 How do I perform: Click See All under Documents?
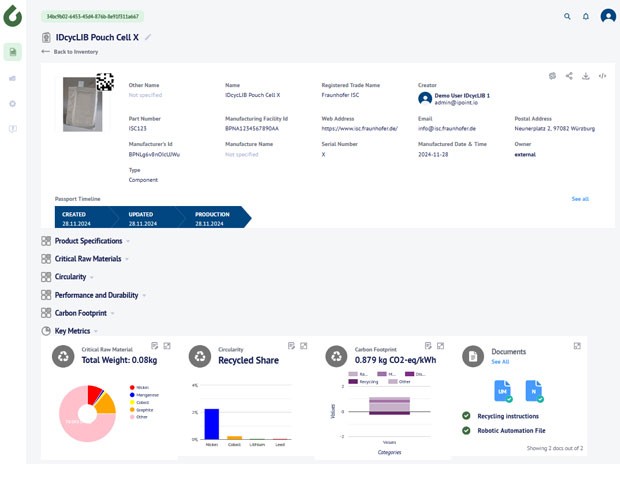coord(500,362)
